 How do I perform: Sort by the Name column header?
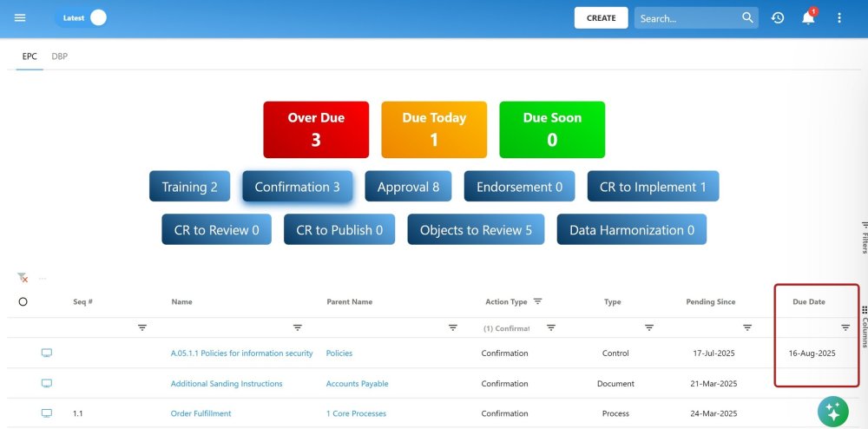(181, 301)
